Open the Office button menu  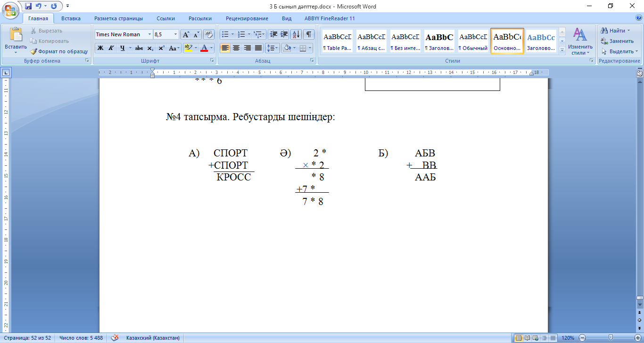[10, 10]
